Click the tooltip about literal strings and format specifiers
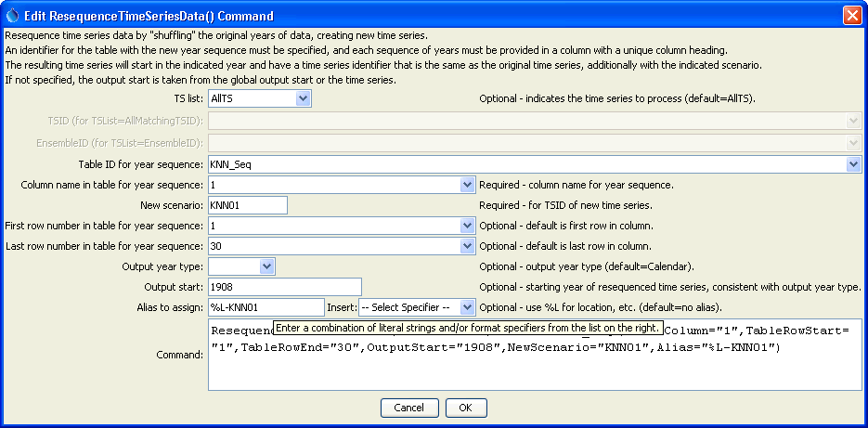This screenshot has width=868, height=428. click(468, 328)
